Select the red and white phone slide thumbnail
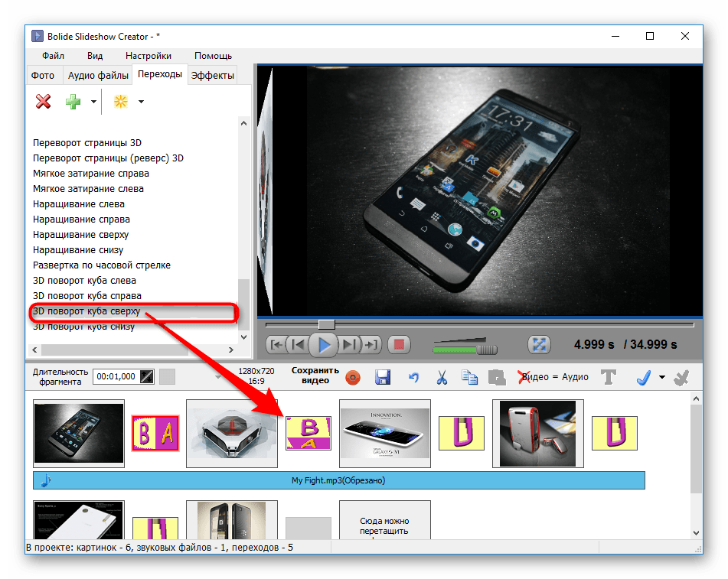Image resolution: width=728 pixels, height=579 pixels. 537,433
